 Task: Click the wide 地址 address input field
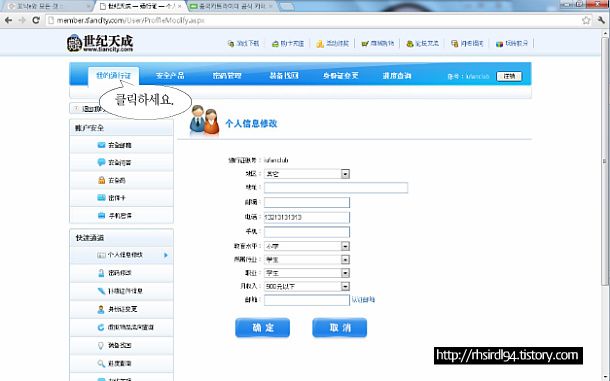pos(336,188)
